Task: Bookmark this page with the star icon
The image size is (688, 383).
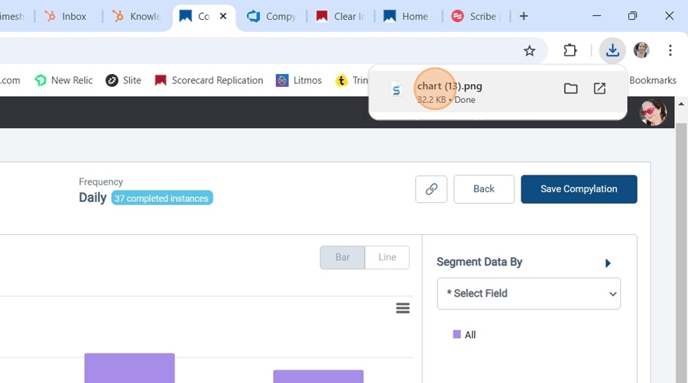Action: point(530,51)
